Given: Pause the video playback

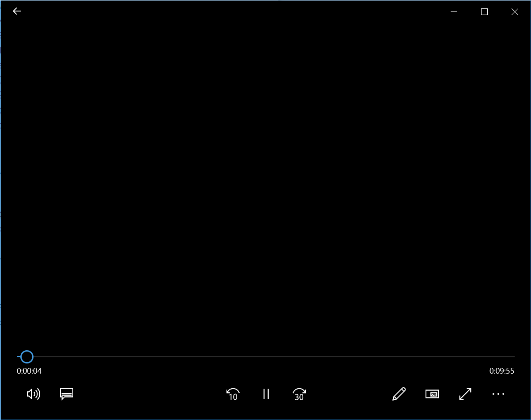Looking at the screenshot, I should [266, 394].
